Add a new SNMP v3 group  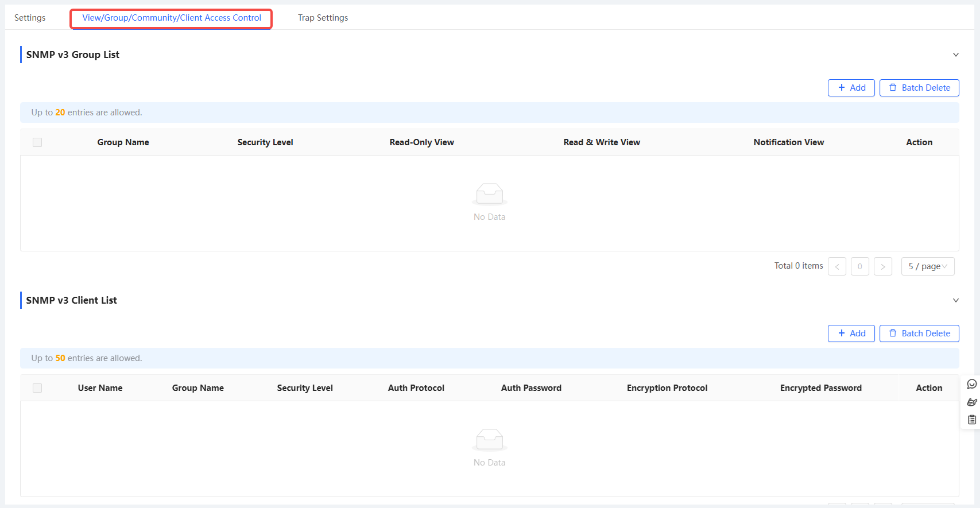coord(851,88)
